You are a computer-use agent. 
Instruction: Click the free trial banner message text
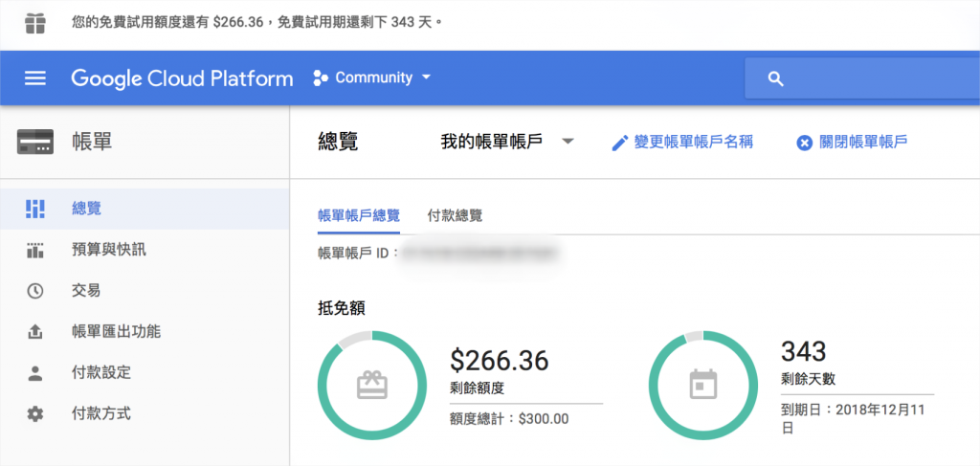(x=256, y=23)
